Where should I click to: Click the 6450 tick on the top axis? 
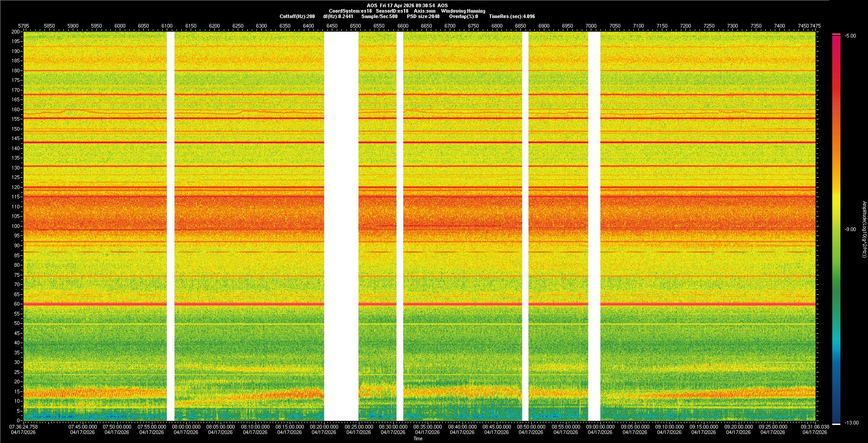pyautogui.click(x=332, y=26)
